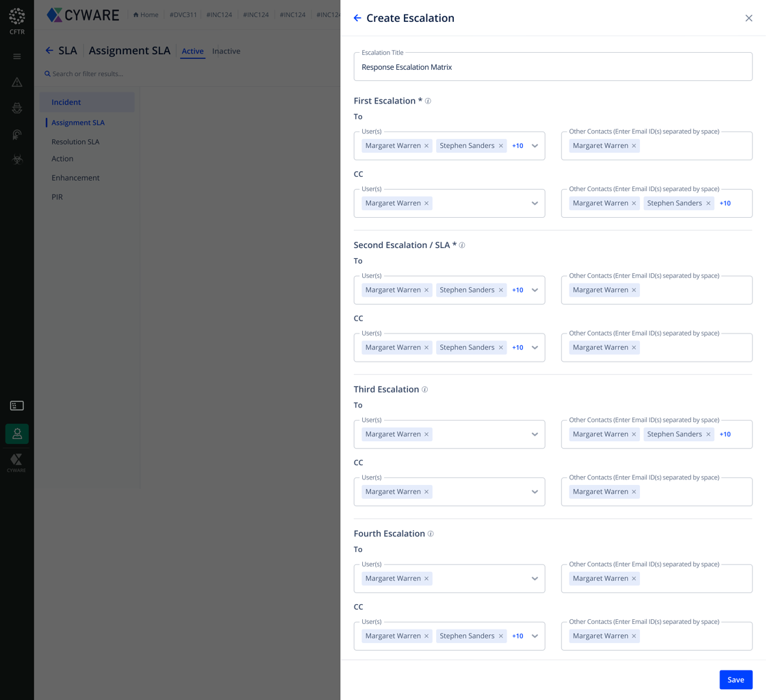This screenshot has height=700, width=766.
Task: Show info tooltip for First Escalation
Action: (429, 101)
